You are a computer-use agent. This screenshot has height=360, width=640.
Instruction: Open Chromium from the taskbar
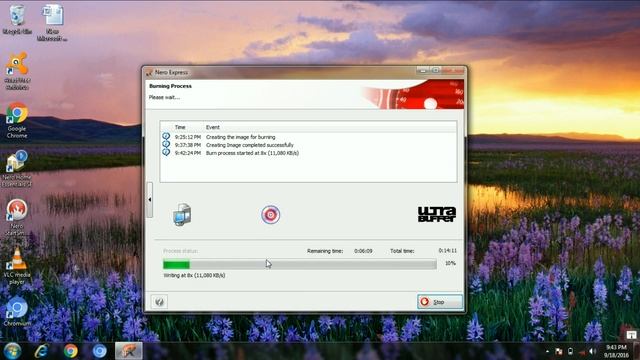(99, 351)
